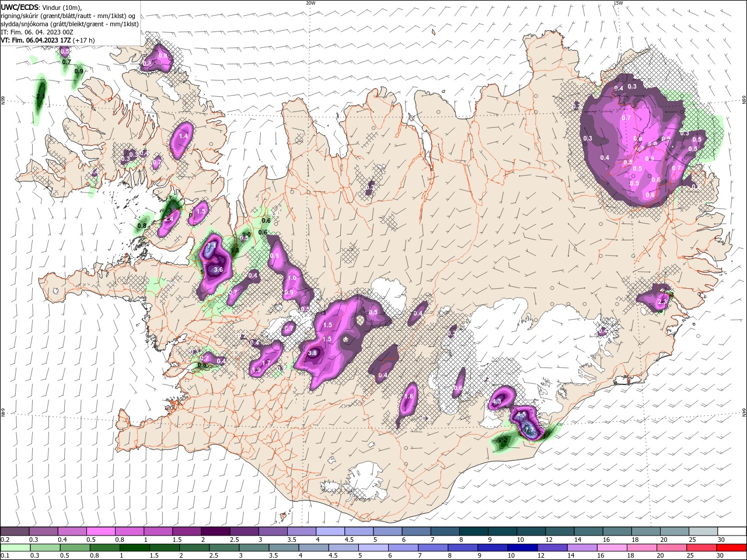Click the 'Vindur (10m)' header text
This screenshot has height=560, width=747.
coord(62,8)
